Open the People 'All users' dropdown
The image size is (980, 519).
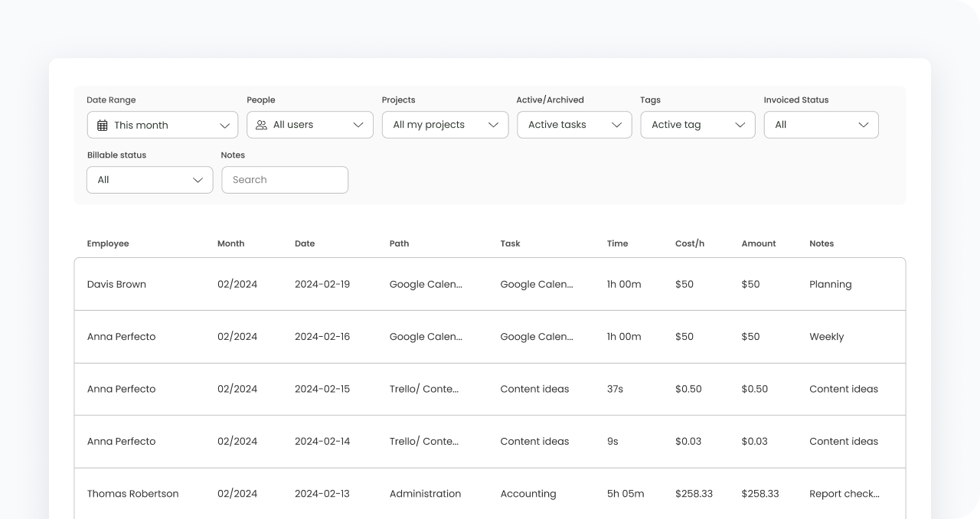[310, 125]
